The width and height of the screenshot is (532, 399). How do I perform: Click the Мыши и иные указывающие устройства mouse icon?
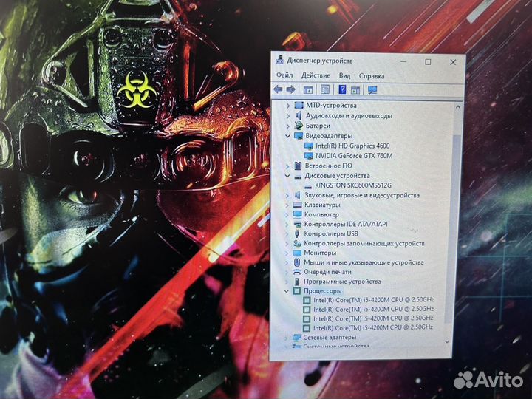click(297, 262)
